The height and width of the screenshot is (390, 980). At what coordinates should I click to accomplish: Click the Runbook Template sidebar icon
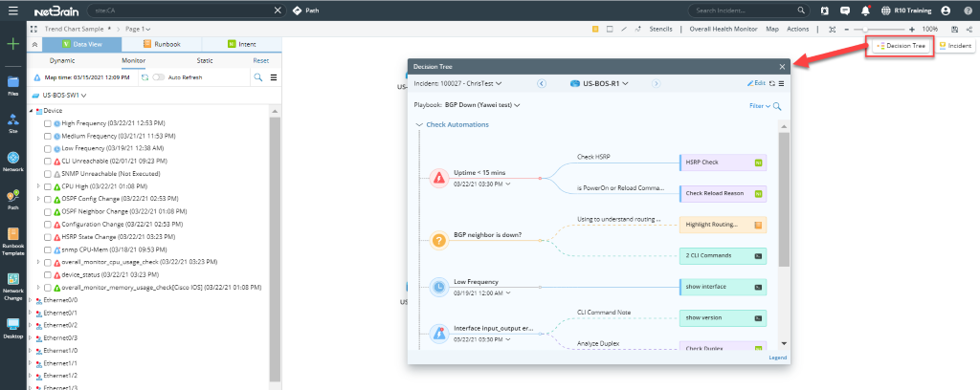click(13, 240)
